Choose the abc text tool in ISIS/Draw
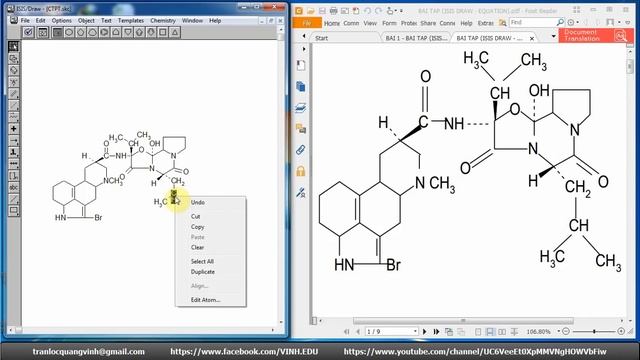 click(x=13, y=188)
